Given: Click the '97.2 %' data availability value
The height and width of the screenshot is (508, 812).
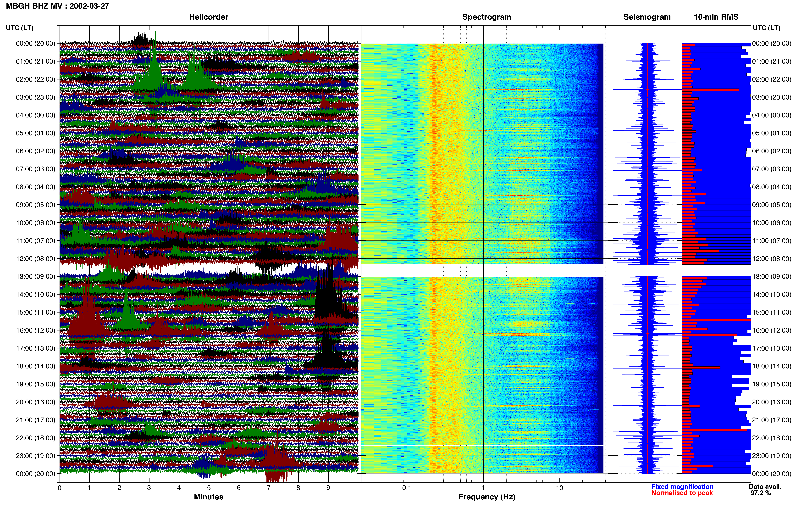Looking at the screenshot, I should tap(761, 493).
